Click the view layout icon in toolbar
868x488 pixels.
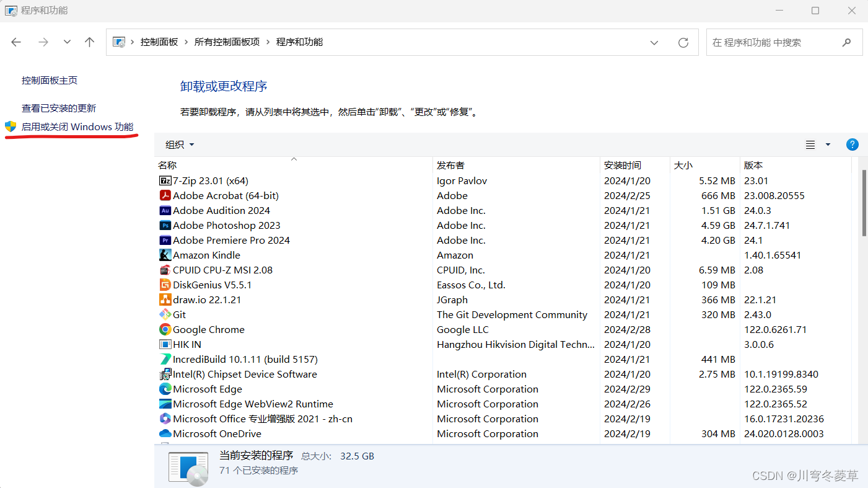point(810,144)
